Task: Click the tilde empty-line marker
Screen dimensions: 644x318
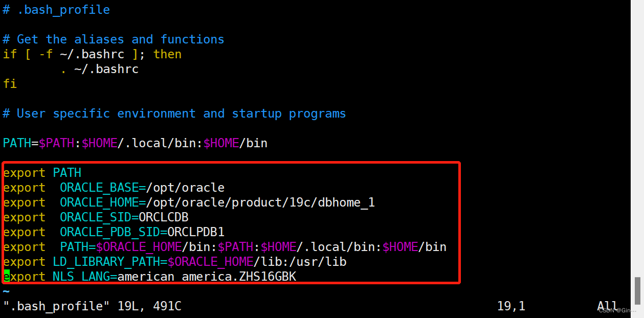Action: (6, 291)
